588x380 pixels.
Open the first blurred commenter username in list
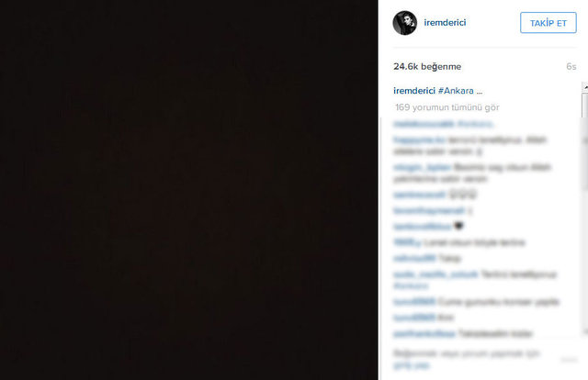tap(424, 124)
